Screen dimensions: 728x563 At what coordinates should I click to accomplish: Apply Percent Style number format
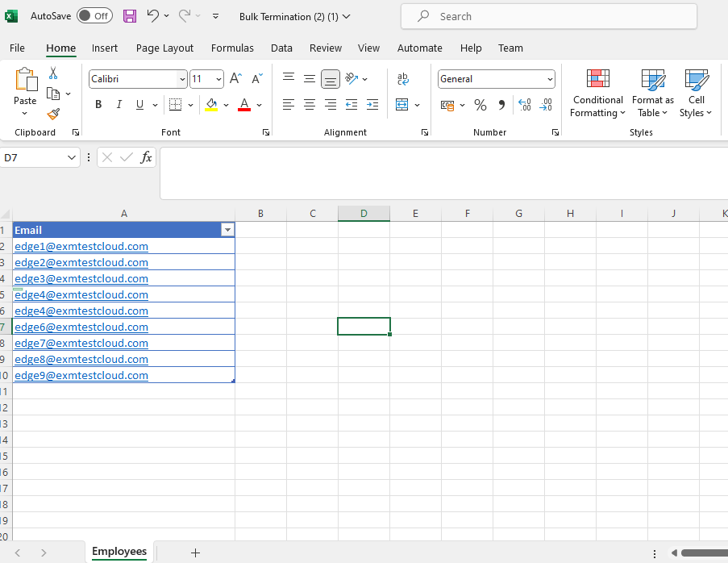480,105
